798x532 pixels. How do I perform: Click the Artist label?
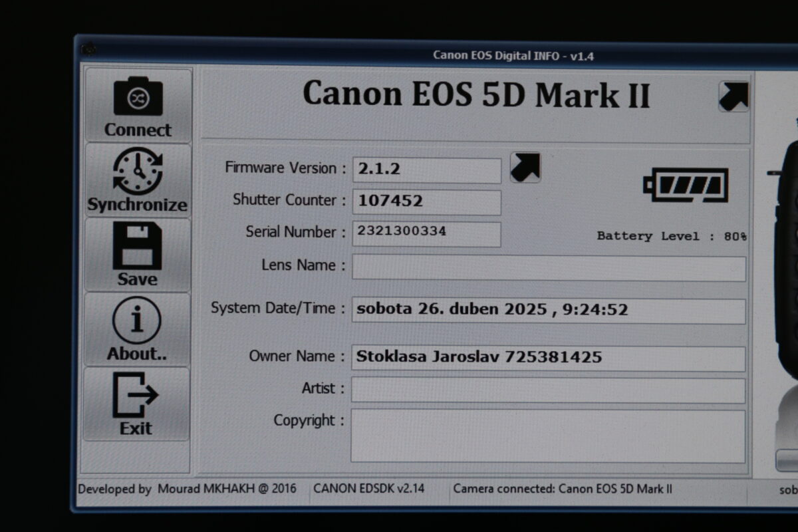tap(323, 388)
